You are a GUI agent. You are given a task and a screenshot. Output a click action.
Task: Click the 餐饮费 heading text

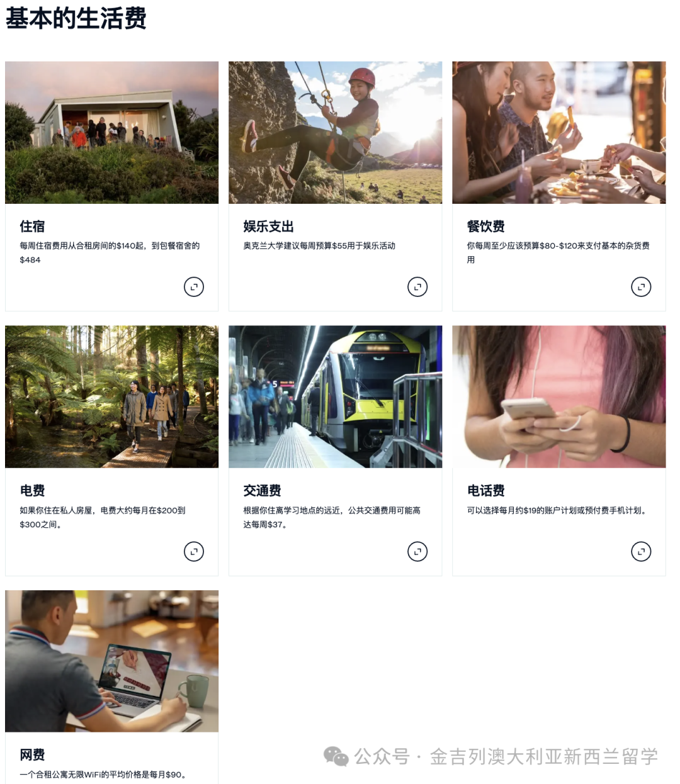[x=486, y=227]
